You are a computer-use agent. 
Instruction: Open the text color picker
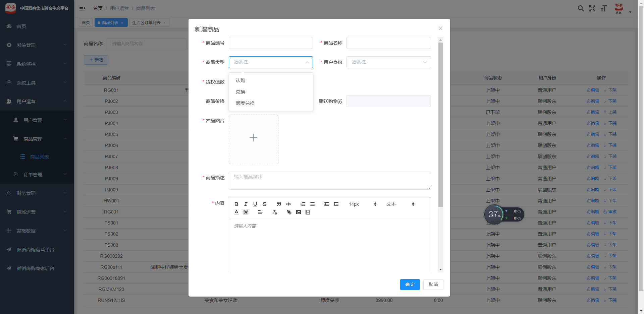(x=236, y=212)
